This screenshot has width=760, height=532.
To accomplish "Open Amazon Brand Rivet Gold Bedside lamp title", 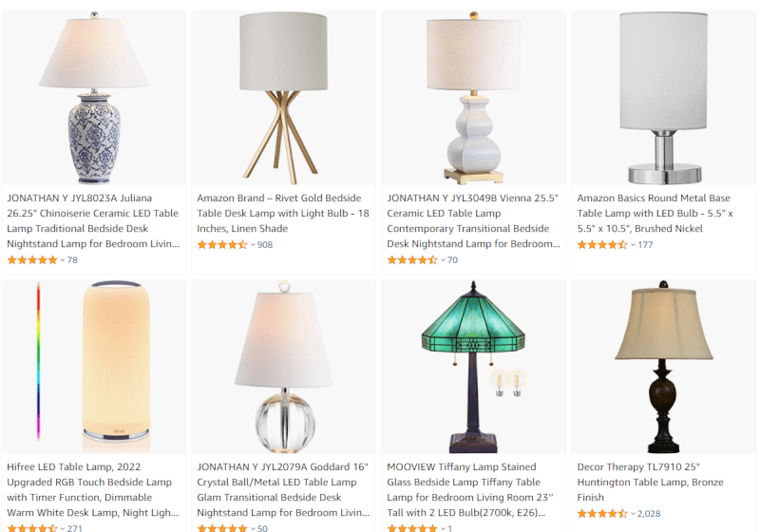I will tap(283, 213).
